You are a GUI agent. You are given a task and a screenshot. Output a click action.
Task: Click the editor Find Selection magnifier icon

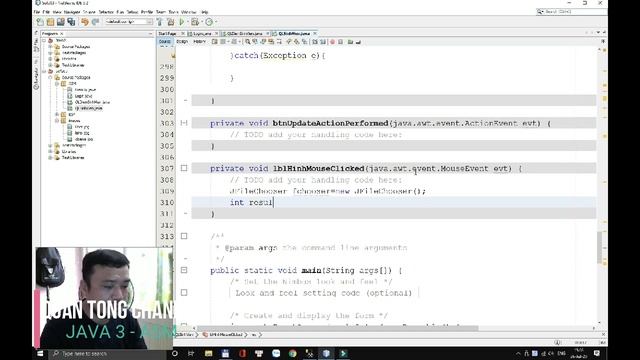[x=247, y=42]
